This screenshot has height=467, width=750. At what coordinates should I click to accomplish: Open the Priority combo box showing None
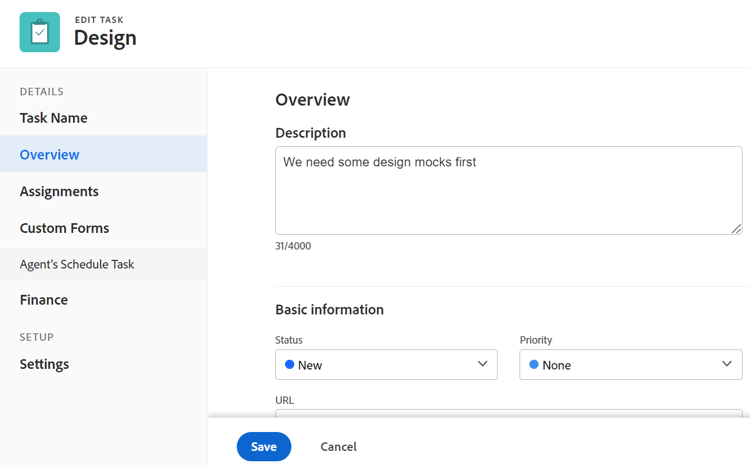631,365
